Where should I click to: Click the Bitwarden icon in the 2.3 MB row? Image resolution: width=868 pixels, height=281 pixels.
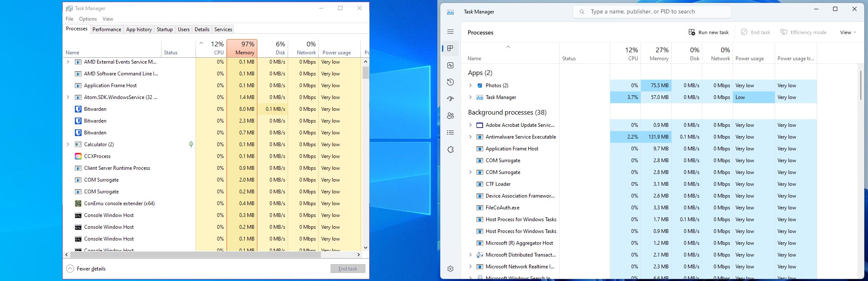tap(78, 121)
